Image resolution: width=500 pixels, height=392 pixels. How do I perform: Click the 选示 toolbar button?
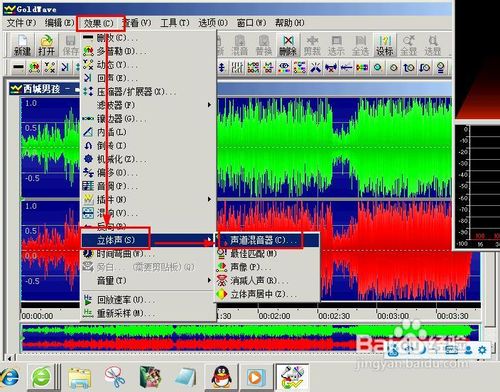(x=336, y=46)
